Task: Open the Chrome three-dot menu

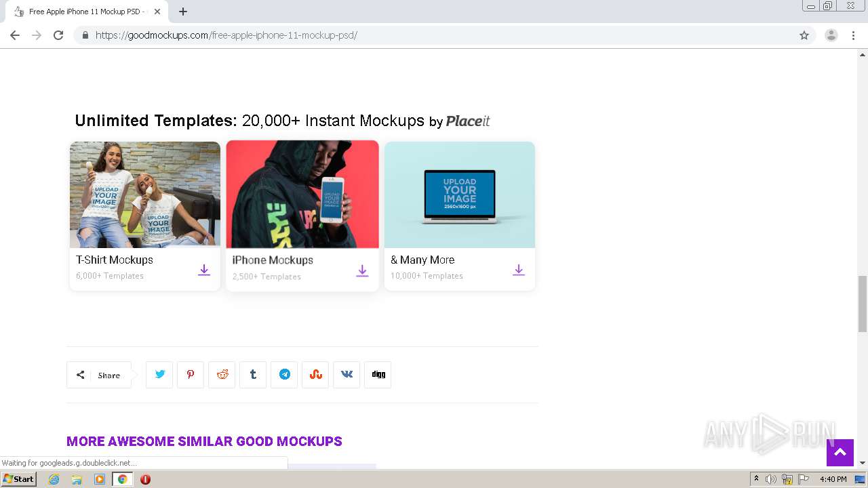Action: click(x=853, y=35)
